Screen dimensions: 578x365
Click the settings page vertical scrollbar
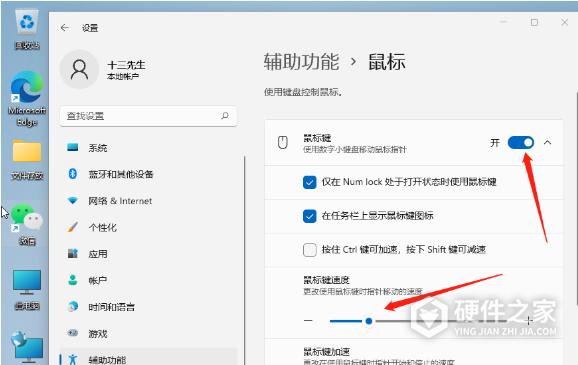(576, 198)
